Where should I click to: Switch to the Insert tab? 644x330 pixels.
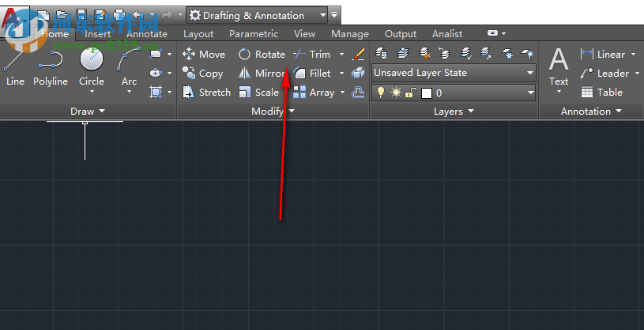[97, 34]
